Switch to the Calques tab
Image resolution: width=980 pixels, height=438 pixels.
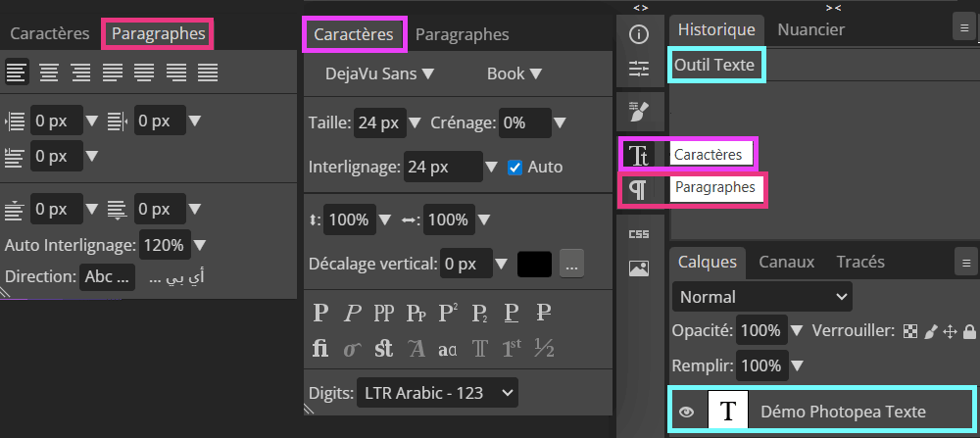(x=708, y=262)
